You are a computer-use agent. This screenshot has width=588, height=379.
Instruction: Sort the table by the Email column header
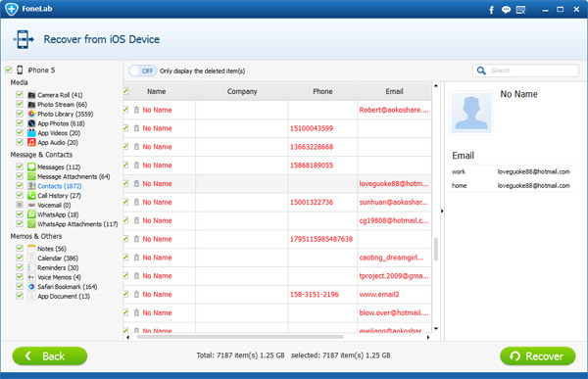coord(394,91)
